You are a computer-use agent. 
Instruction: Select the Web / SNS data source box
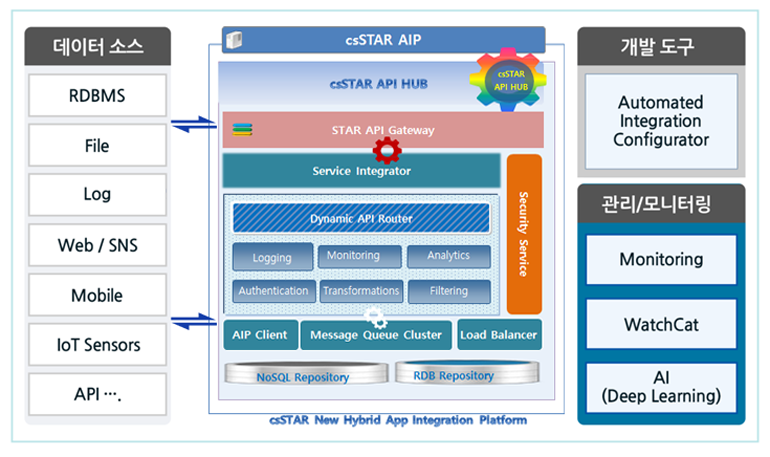click(x=97, y=245)
